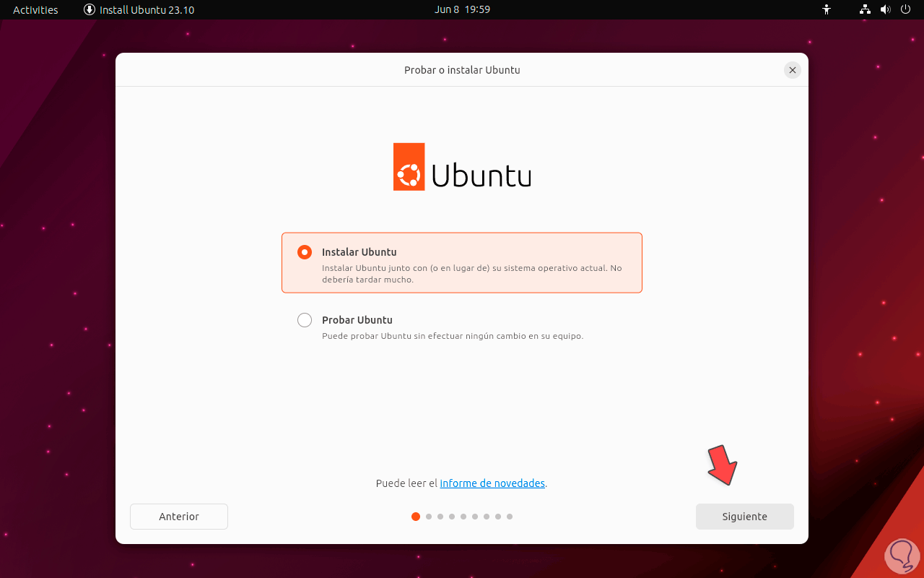Choose the Probar Ubuntu radio option

coord(305,320)
